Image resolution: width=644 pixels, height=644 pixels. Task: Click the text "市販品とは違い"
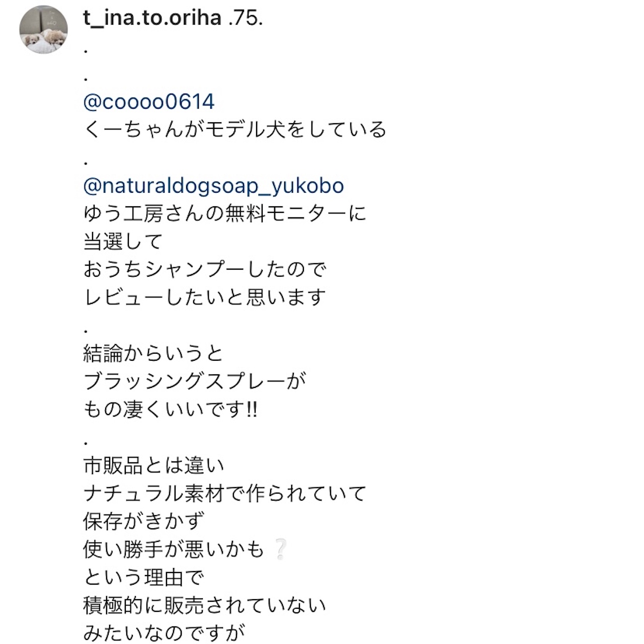tap(153, 466)
